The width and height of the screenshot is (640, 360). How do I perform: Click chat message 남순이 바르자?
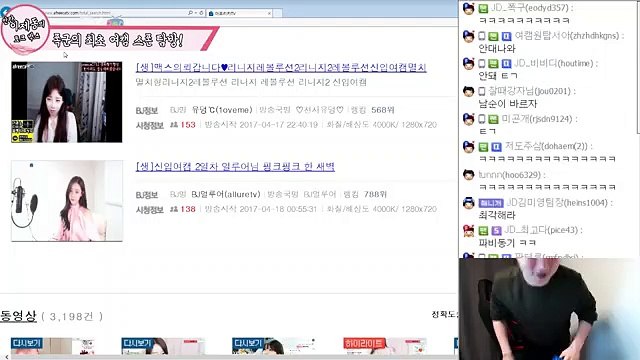[x=508, y=104]
